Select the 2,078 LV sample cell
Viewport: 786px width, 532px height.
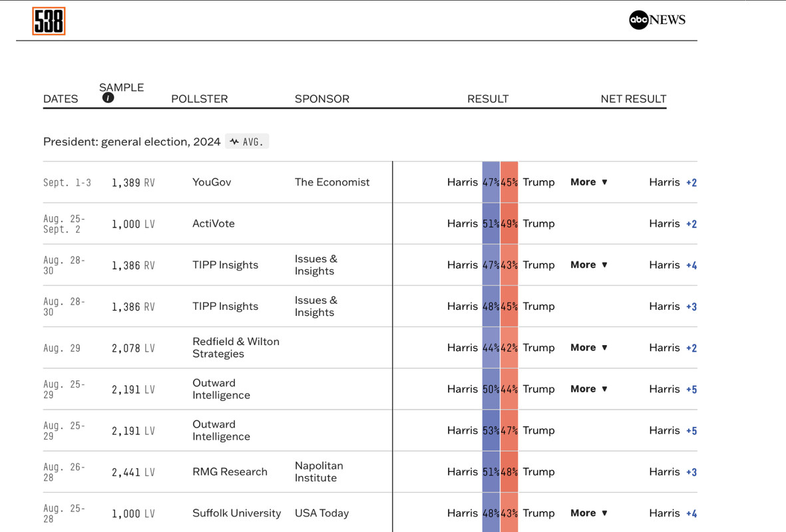coord(133,348)
